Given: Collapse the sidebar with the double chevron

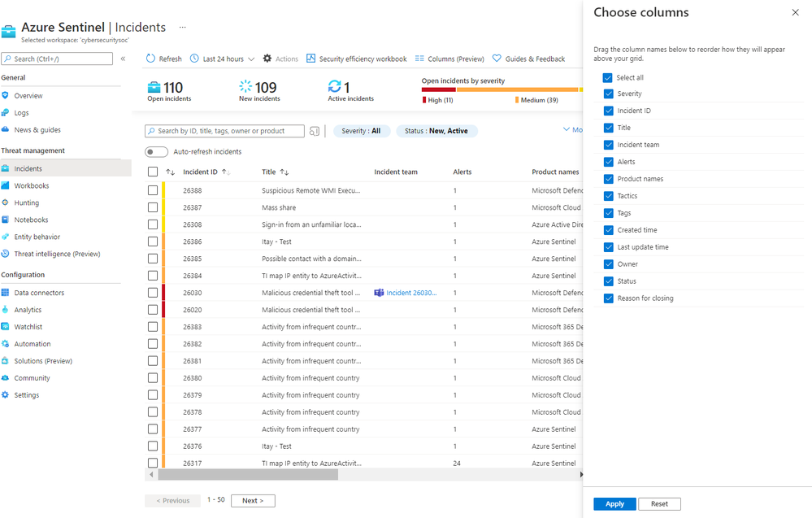Looking at the screenshot, I should pos(124,59).
